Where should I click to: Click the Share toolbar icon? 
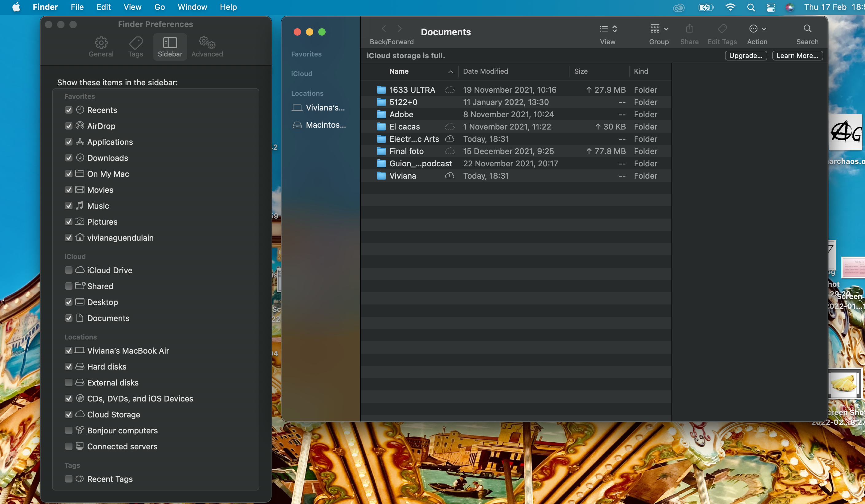(x=689, y=29)
